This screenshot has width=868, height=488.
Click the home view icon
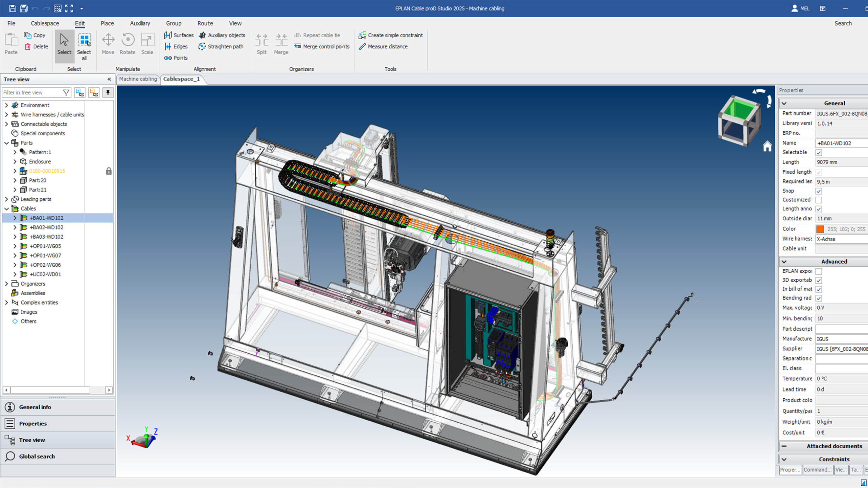(x=767, y=146)
